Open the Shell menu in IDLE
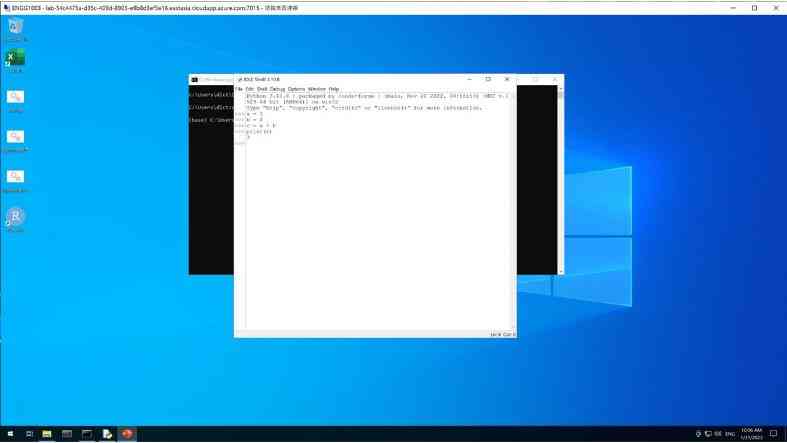 (x=262, y=89)
